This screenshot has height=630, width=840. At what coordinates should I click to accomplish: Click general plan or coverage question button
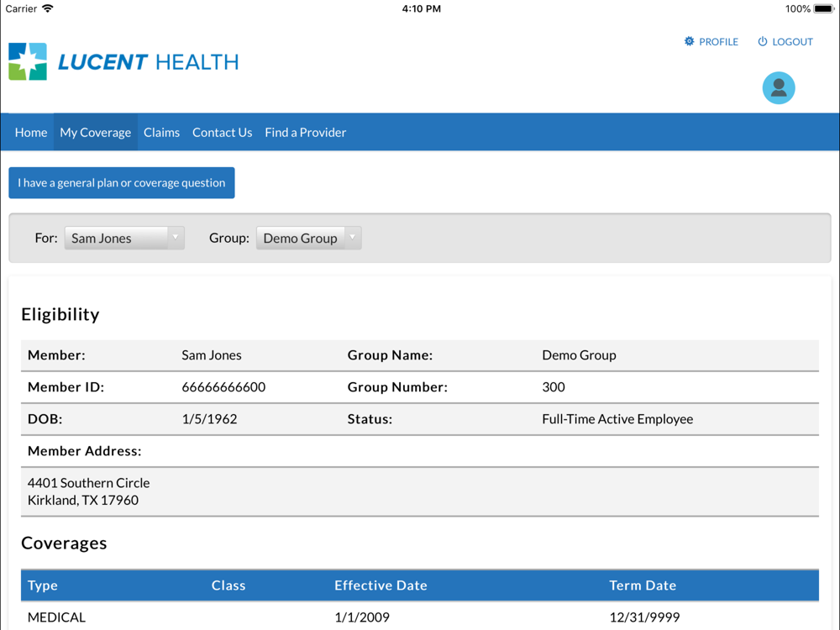(122, 182)
